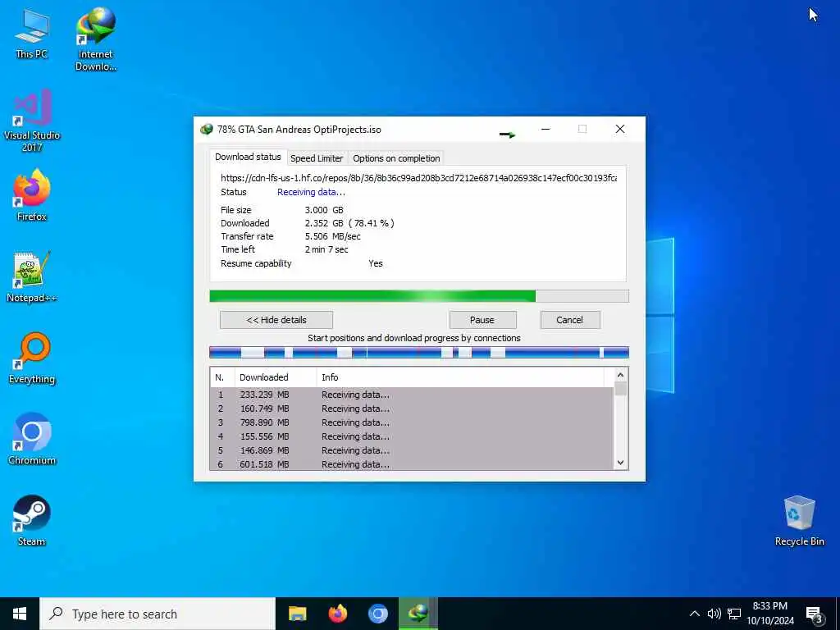Click the Info column header
840x630 pixels.
pyautogui.click(x=459, y=377)
